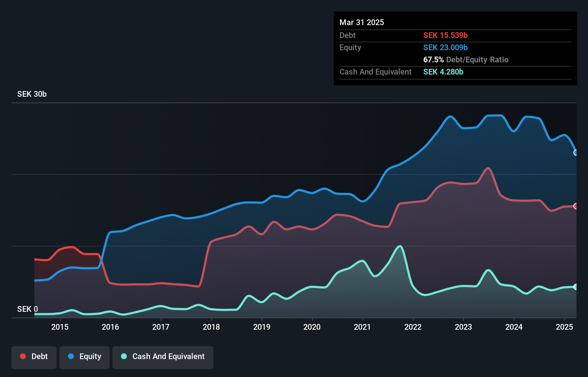The height and width of the screenshot is (377, 588).
Task: Click the SEK 23.009b equity value
Action: point(445,47)
